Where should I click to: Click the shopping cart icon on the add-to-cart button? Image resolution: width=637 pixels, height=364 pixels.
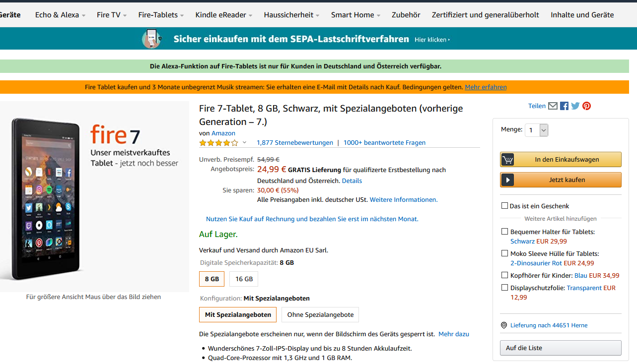pyautogui.click(x=507, y=160)
